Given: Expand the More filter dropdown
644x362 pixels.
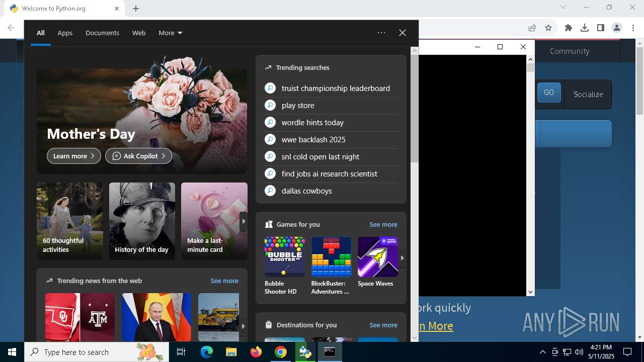Looking at the screenshot, I should 171,33.
